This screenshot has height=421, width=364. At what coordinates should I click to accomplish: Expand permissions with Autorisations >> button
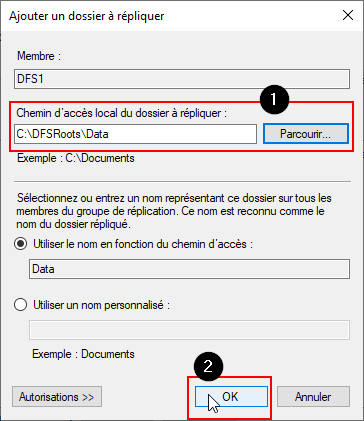coord(57,397)
